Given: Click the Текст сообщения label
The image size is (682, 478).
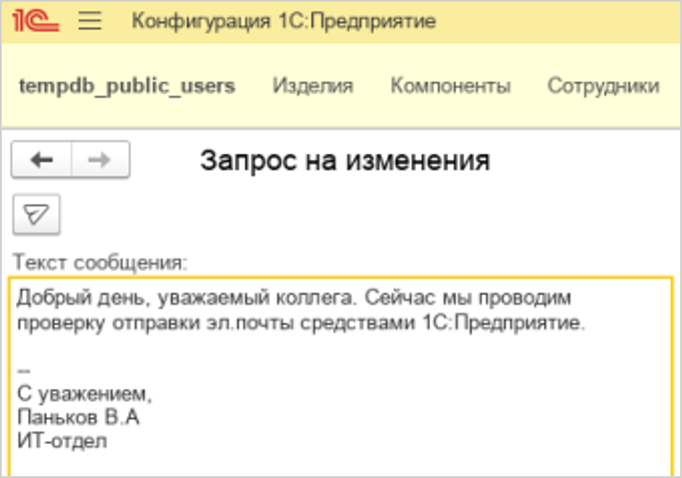Looking at the screenshot, I should (x=100, y=263).
